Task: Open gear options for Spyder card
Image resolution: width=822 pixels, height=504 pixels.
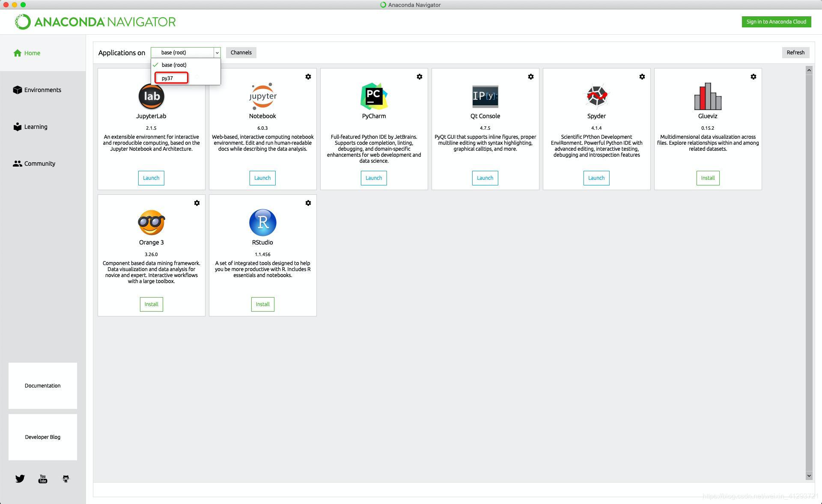Action: pyautogui.click(x=642, y=77)
